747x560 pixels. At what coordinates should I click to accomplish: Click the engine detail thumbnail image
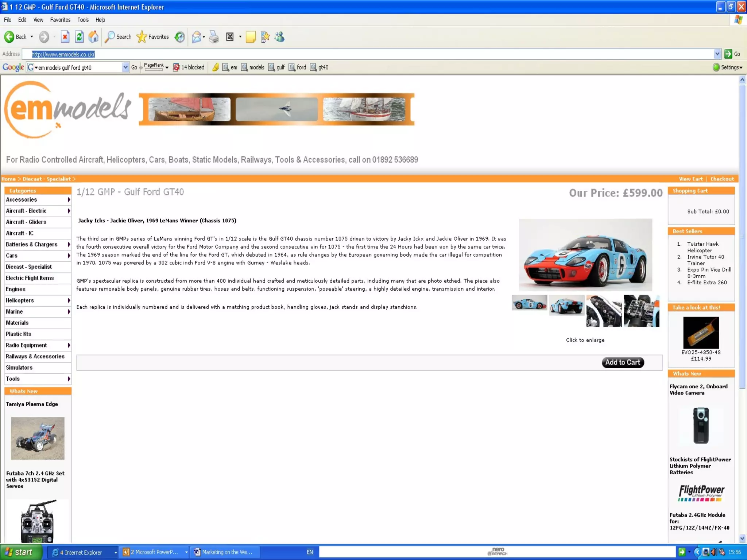[641, 311]
